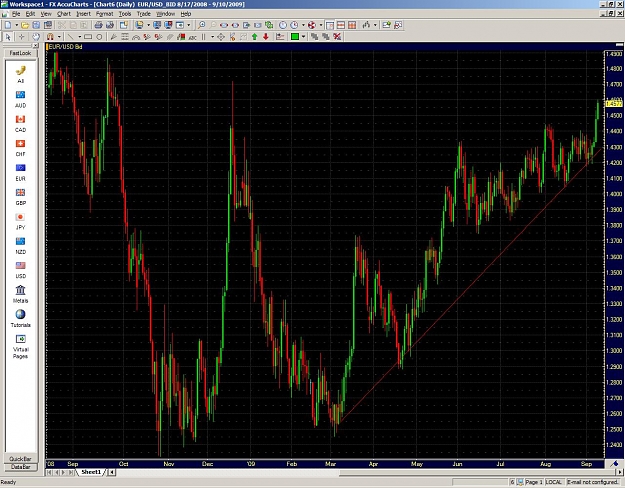Click the FastLook panel header button

pos(20,53)
